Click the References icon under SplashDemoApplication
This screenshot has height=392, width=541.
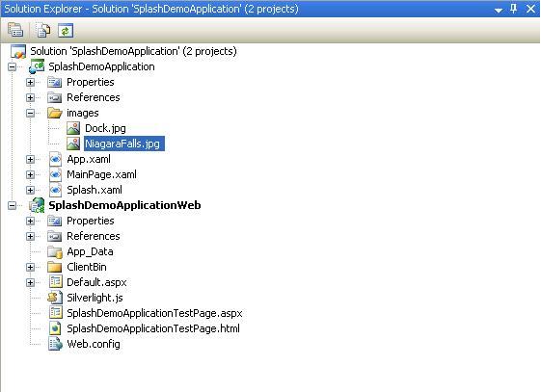(x=55, y=98)
